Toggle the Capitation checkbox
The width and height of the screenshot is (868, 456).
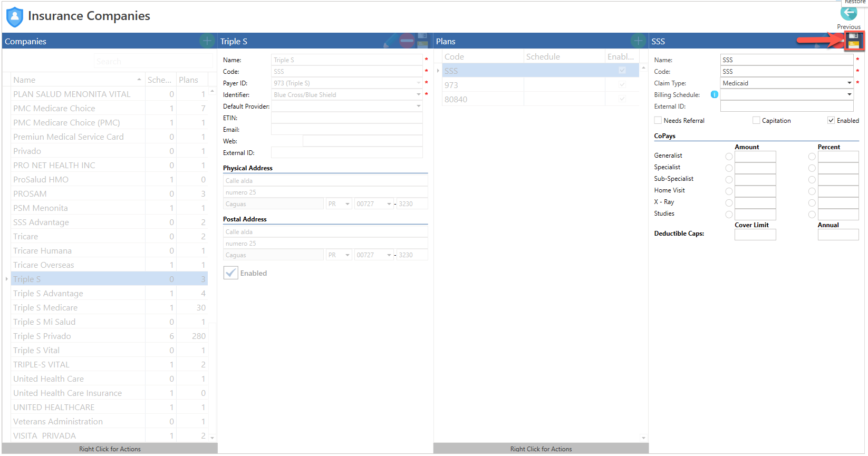[x=756, y=120]
